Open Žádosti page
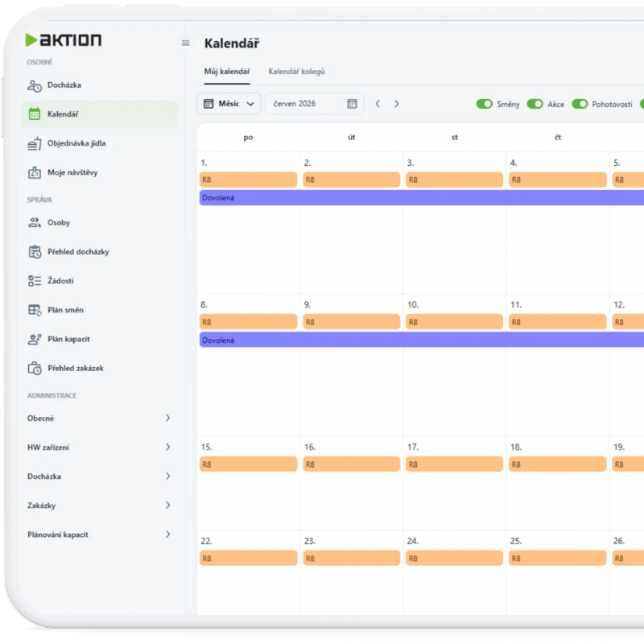 coord(99,281)
